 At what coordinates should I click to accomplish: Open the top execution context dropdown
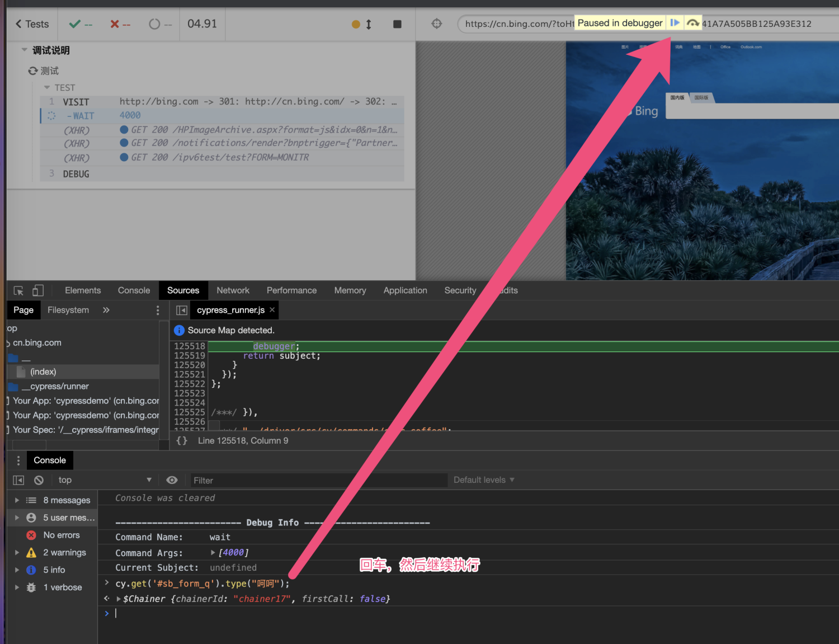click(x=105, y=480)
